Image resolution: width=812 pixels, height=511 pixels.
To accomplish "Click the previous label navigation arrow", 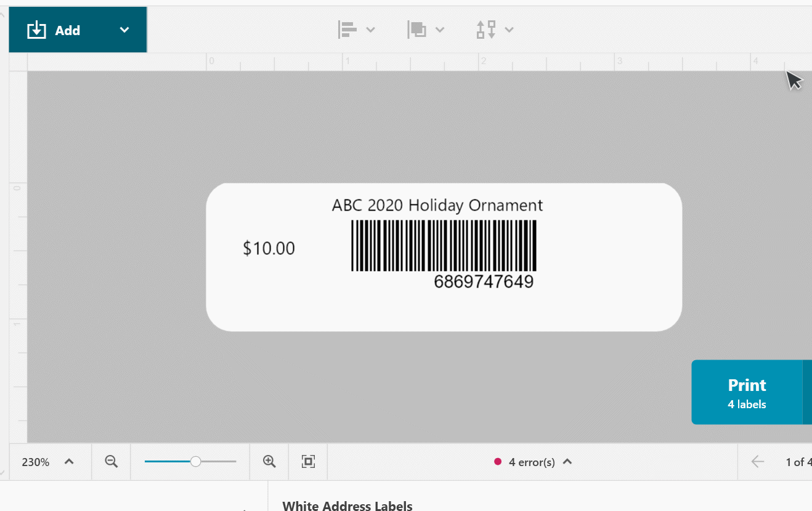I will pyautogui.click(x=757, y=461).
